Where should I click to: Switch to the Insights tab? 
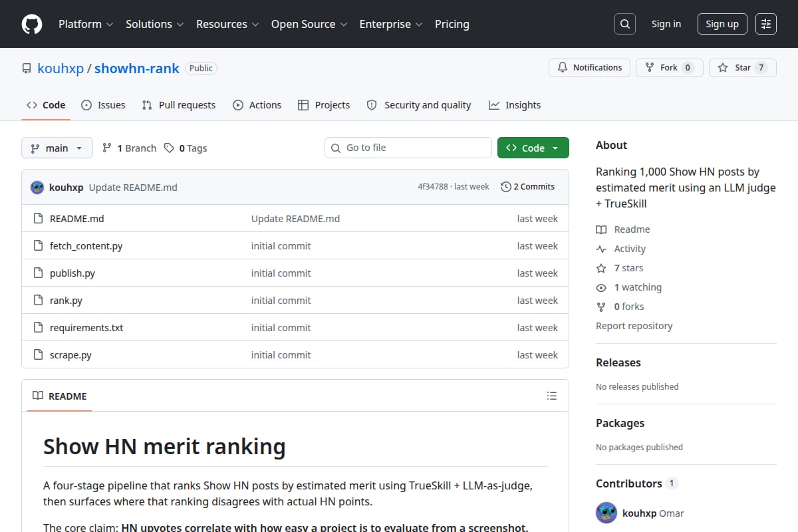(x=515, y=105)
